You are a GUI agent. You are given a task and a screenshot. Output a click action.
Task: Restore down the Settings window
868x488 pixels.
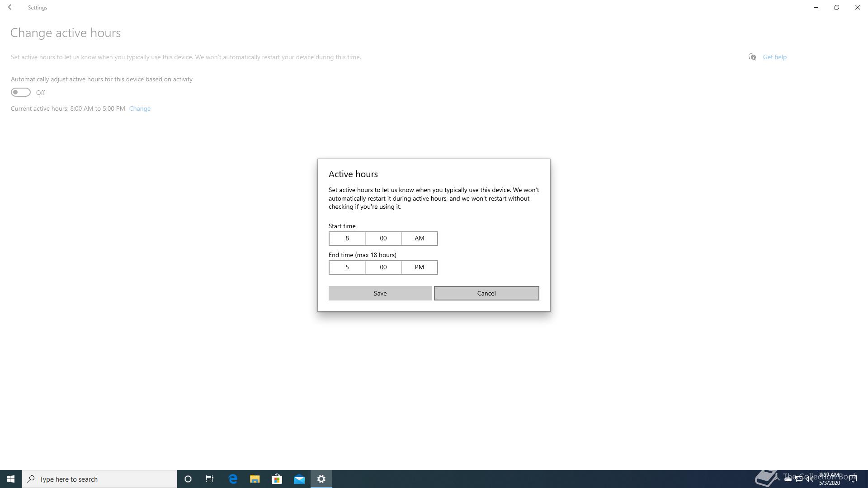point(837,7)
